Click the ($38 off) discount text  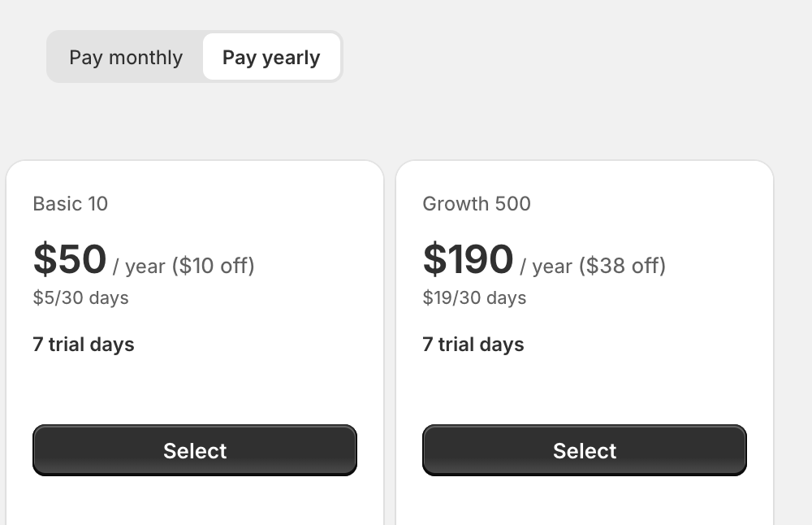point(622,266)
